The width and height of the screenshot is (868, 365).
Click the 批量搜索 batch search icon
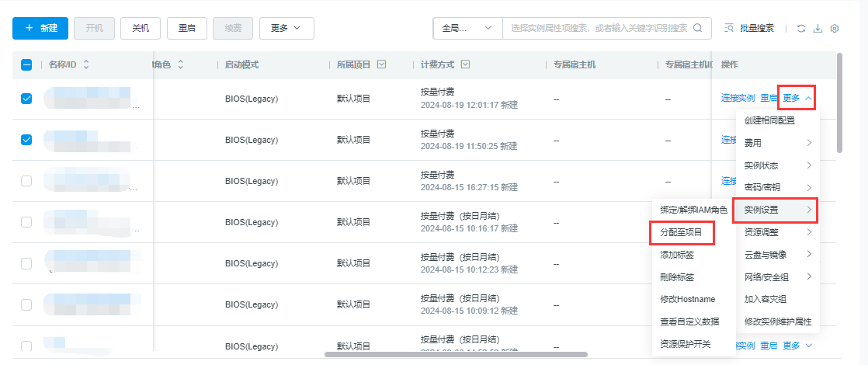(728, 29)
